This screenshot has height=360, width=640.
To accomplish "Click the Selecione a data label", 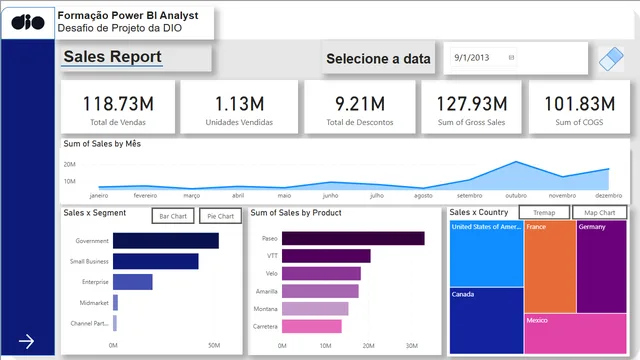I will (378, 59).
